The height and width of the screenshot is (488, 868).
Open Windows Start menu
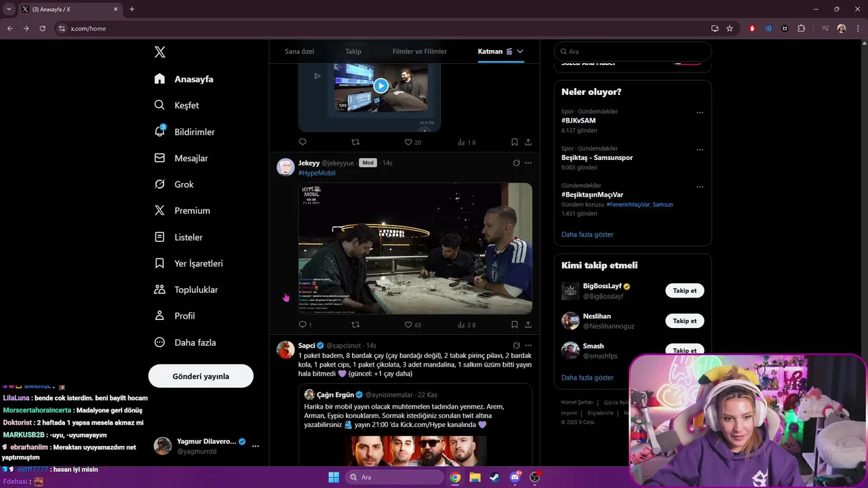click(x=334, y=477)
